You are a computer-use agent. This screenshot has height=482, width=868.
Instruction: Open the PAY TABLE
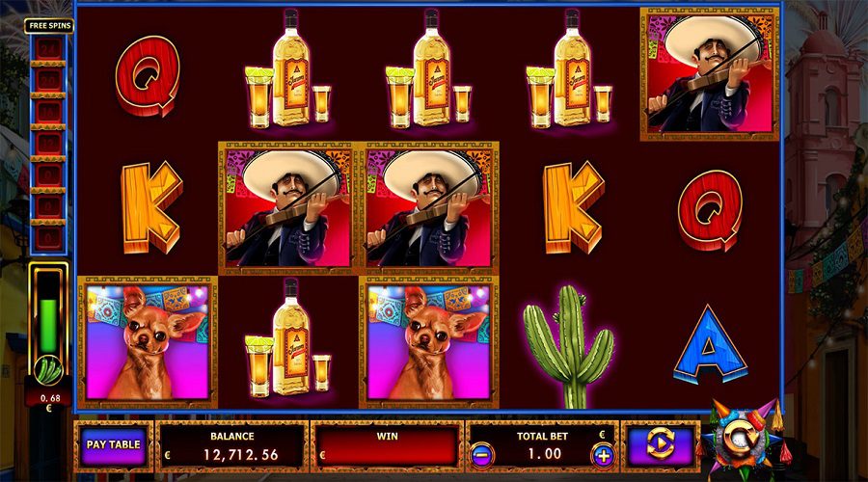click(x=114, y=445)
